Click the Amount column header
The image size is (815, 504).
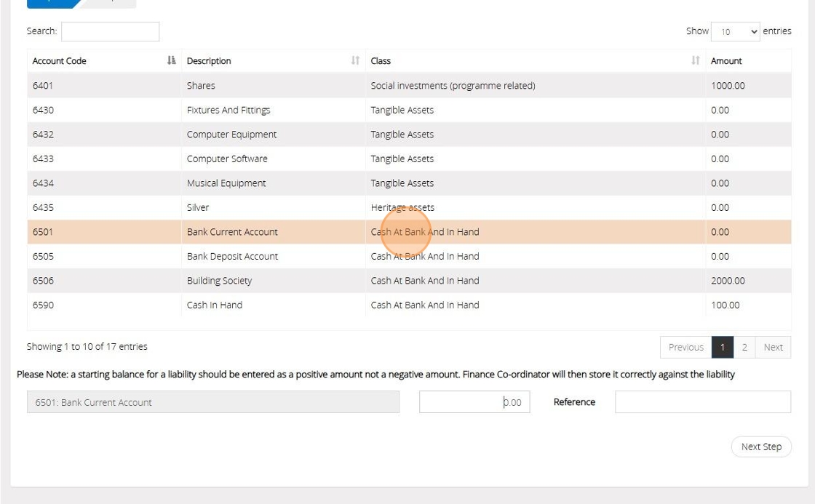point(726,61)
